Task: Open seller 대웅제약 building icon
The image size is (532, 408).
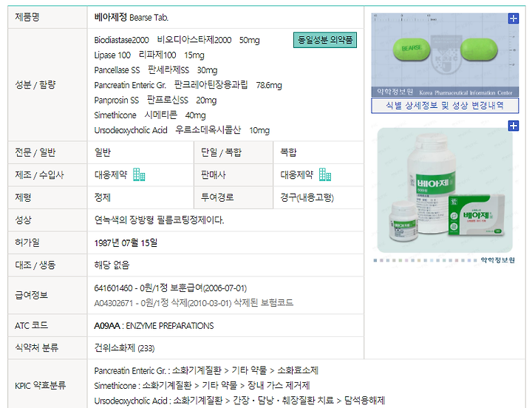Action: pos(324,174)
